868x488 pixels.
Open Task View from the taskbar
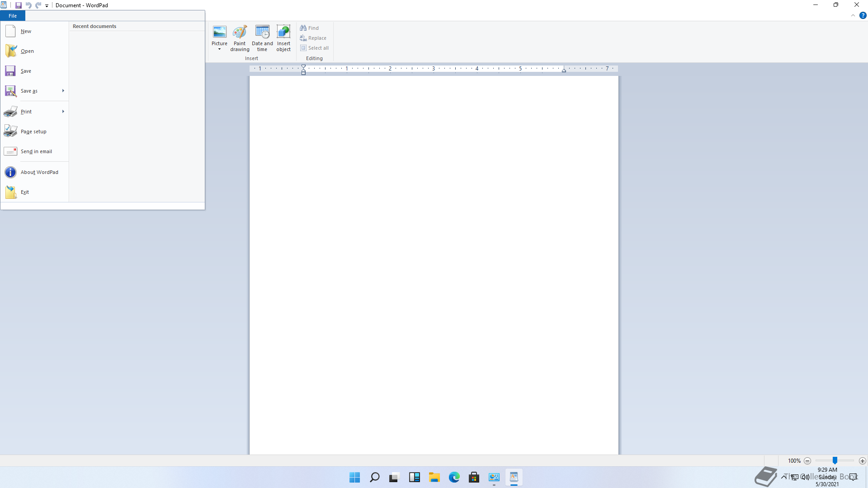tap(395, 477)
